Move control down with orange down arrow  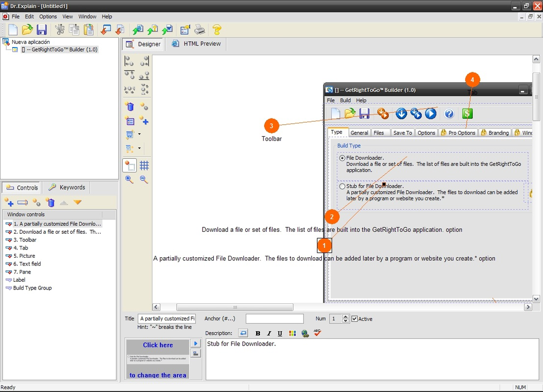(x=78, y=202)
